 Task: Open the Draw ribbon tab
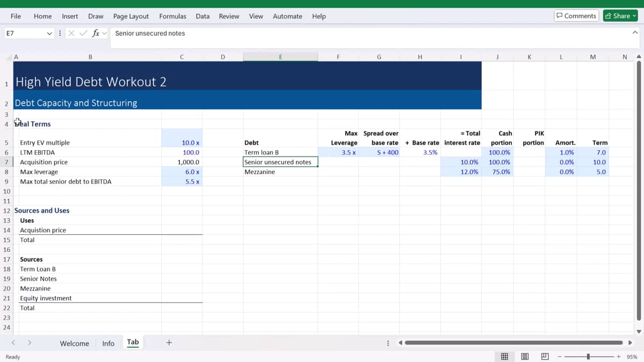(x=96, y=16)
